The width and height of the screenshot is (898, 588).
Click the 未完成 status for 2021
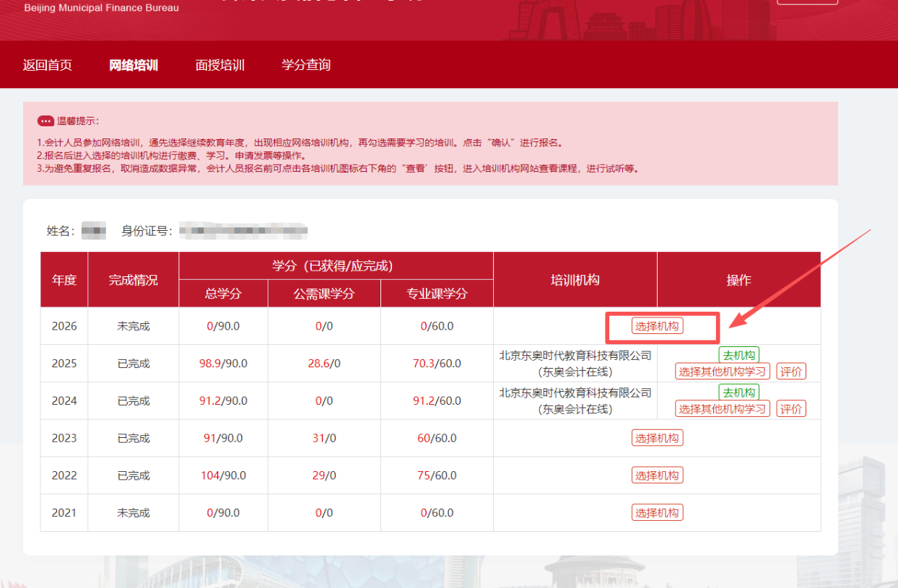click(x=133, y=512)
